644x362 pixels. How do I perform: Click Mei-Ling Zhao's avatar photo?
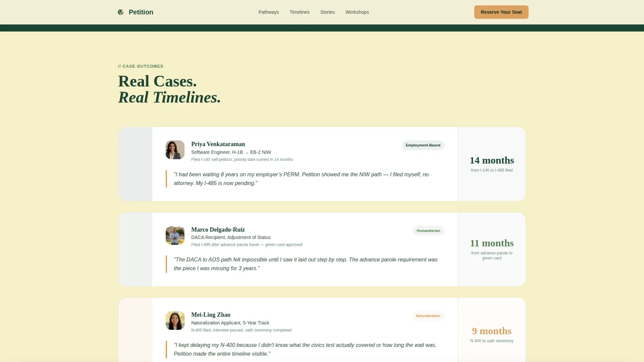point(175,320)
